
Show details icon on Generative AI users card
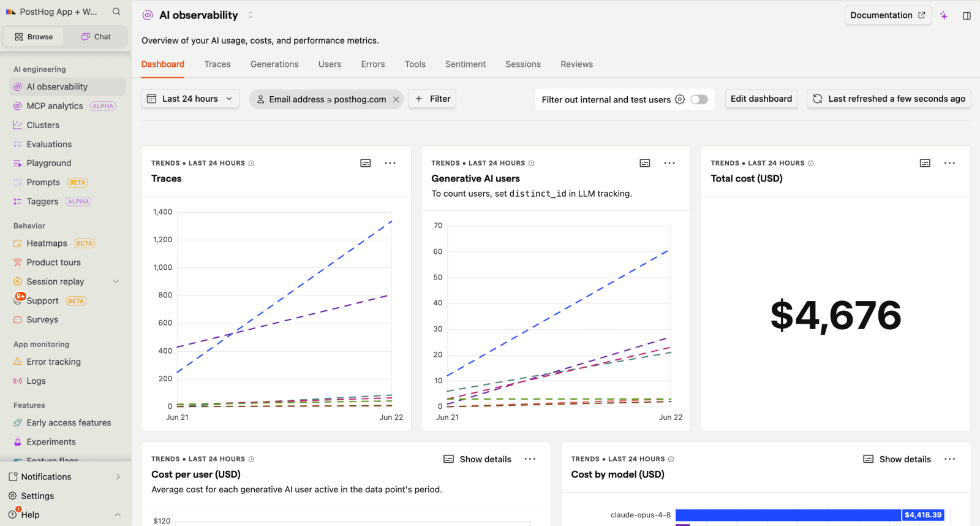point(645,163)
